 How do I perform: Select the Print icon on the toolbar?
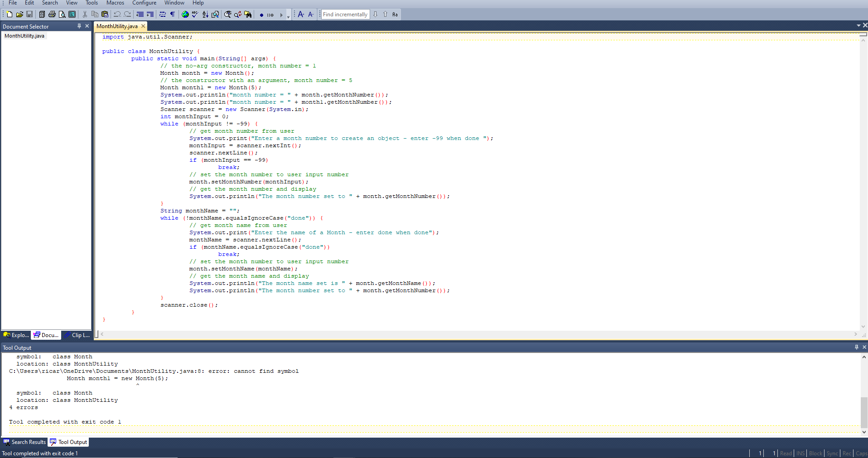[51, 14]
